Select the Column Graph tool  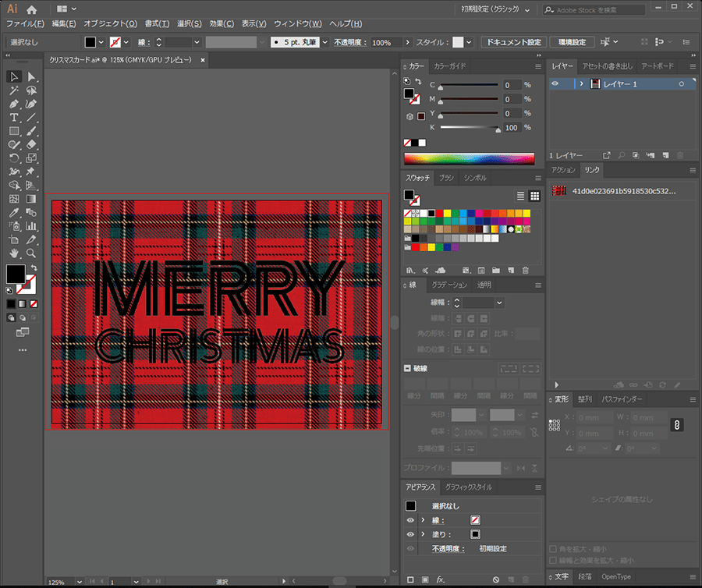click(x=31, y=226)
